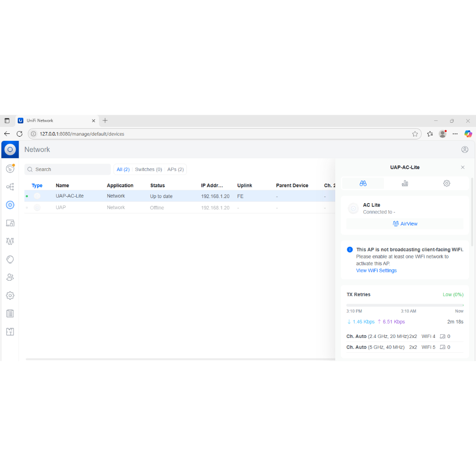Open the Dashboard icon in sidebar
This screenshot has width=476, height=476.
(x=10, y=169)
